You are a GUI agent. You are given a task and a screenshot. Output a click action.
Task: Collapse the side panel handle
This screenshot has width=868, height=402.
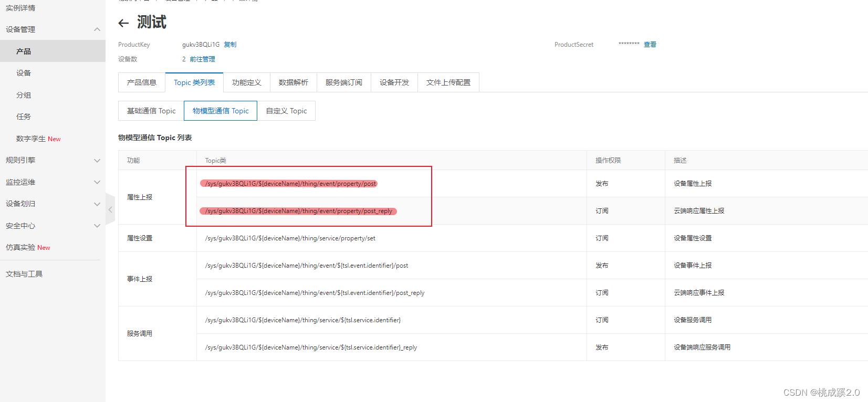tap(110, 209)
